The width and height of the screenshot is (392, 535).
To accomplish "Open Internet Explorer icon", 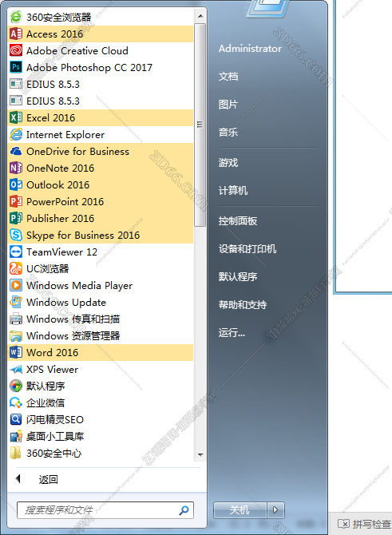I will coord(16,134).
